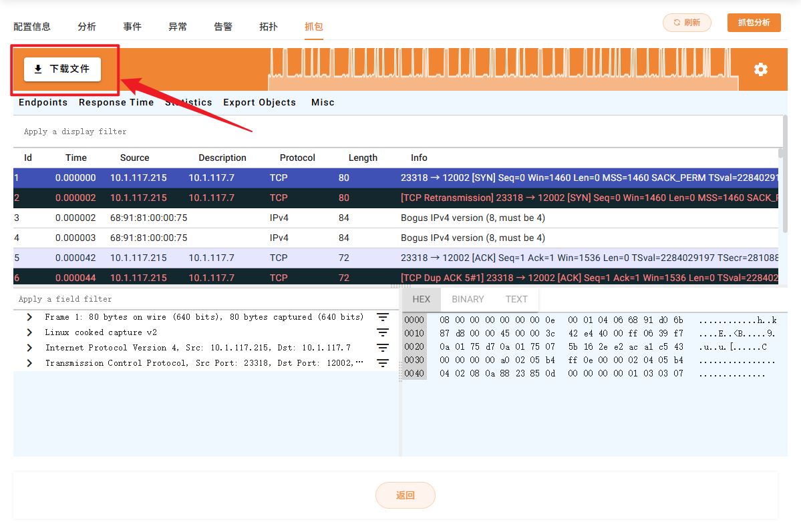Expand the Frame 1 tree node
Viewport: 801px width, 532px height.
[29, 318]
